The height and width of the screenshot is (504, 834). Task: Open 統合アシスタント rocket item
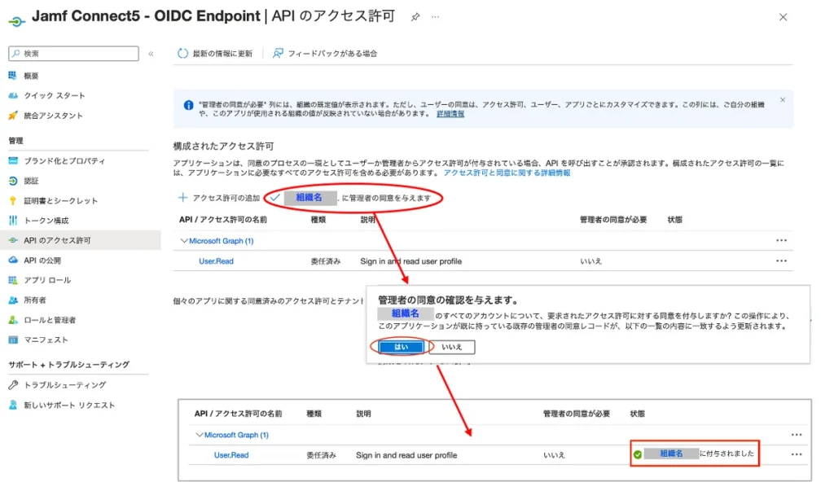coord(53,116)
